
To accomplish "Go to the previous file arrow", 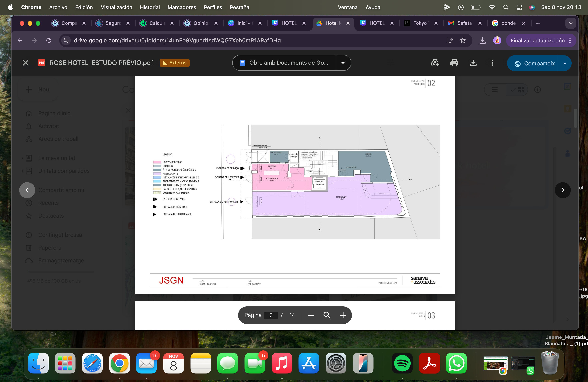I will [27, 190].
